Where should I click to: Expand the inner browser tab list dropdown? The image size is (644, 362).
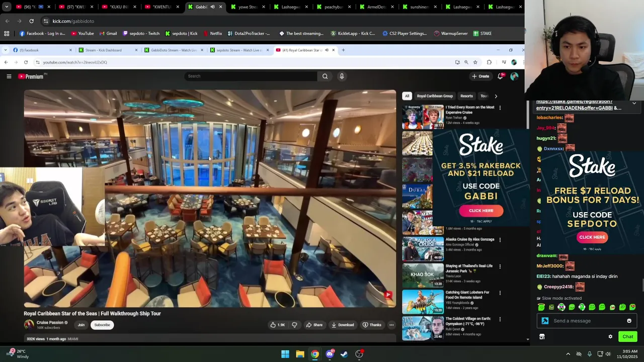click(x=5, y=50)
